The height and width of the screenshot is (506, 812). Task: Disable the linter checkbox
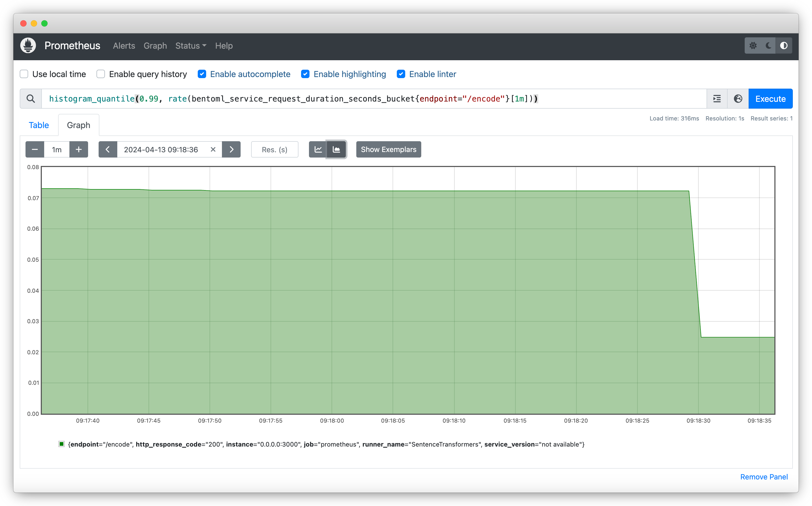pyautogui.click(x=401, y=74)
